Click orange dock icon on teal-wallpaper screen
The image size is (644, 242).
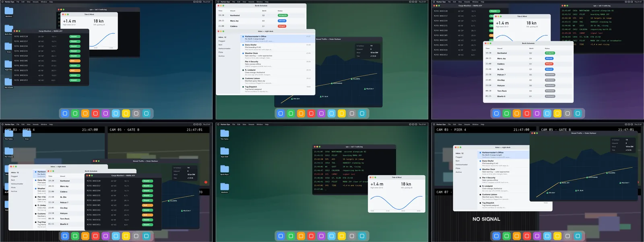(x=301, y=236)
